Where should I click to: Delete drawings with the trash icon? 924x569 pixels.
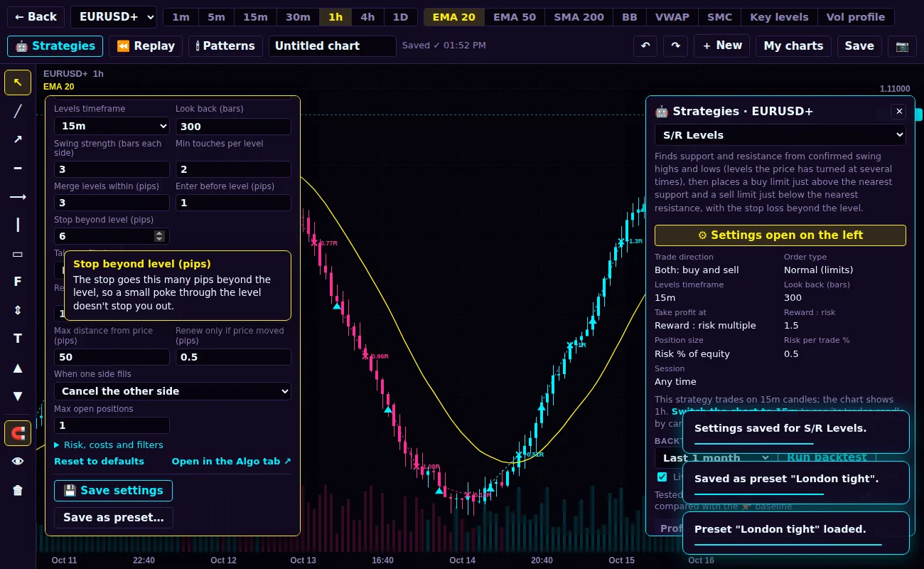click(x=18, y=490)
